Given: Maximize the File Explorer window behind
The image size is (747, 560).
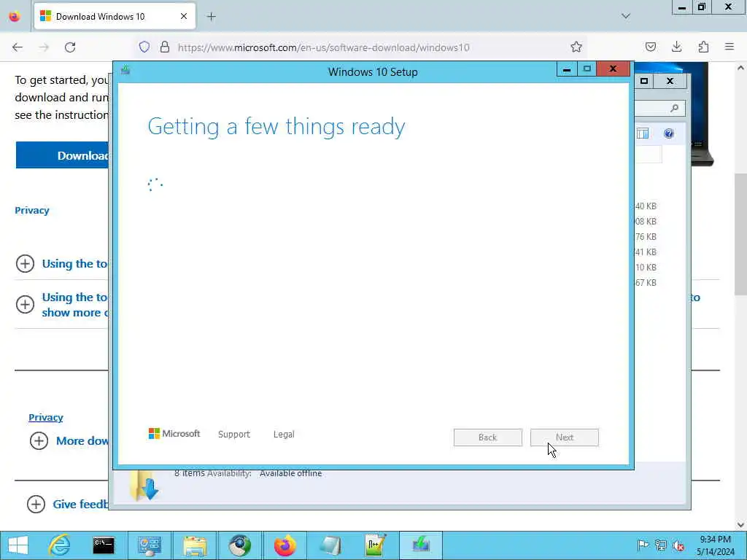Looking at the screenshot, I should [644, 82].
